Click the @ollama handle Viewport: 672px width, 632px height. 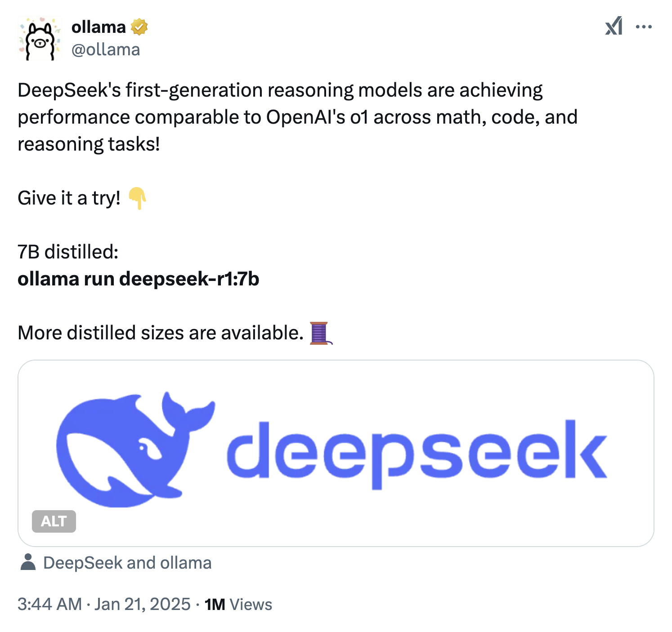pyautogui.click(x=106, y=49)
